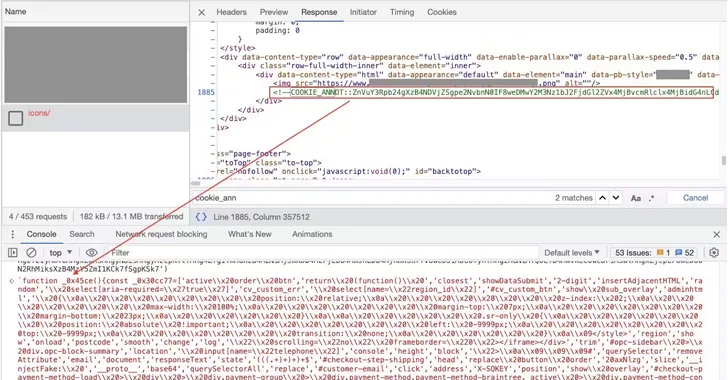This screenshot has height=380, width=728.
Task: Click the horizontal scrollbar under the response
Action: (196, 183)
